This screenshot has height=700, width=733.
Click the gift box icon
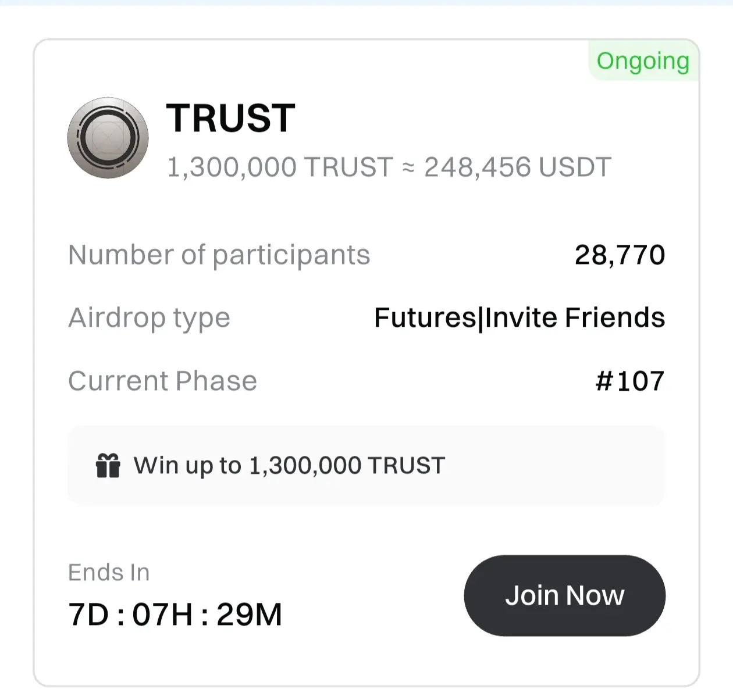108,466
